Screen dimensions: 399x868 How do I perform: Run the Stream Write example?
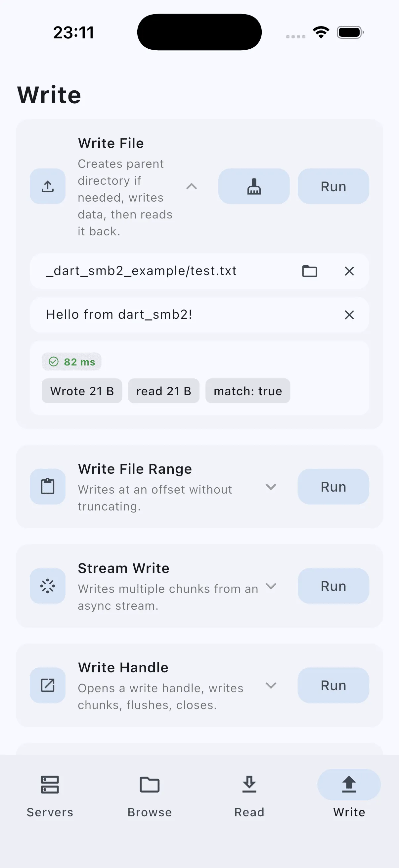(333, 586)
